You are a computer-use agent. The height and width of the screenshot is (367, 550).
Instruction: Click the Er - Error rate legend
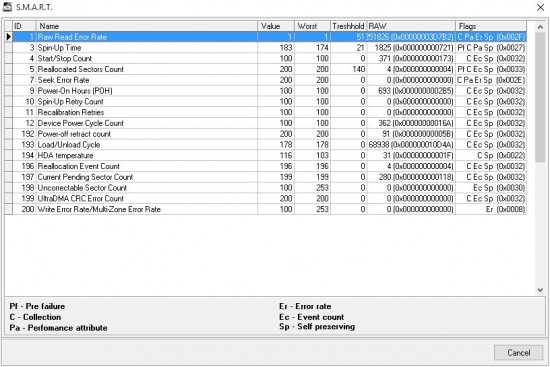tap(305, 306)
